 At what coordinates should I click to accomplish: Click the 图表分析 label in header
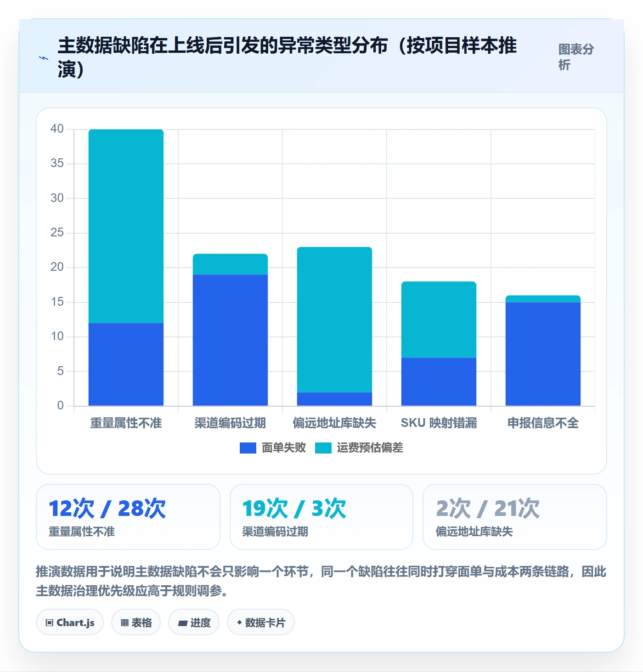pos(576,57)
